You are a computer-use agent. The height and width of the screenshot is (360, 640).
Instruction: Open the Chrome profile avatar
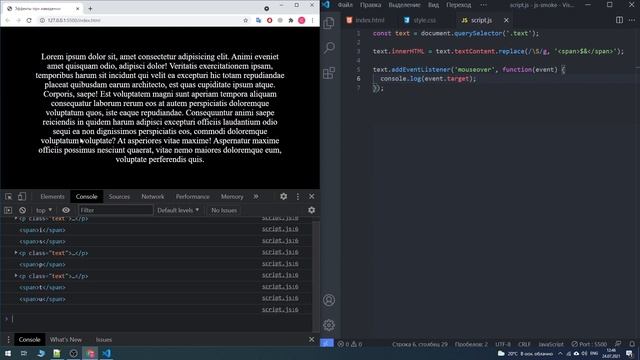(x=302, y=20)
